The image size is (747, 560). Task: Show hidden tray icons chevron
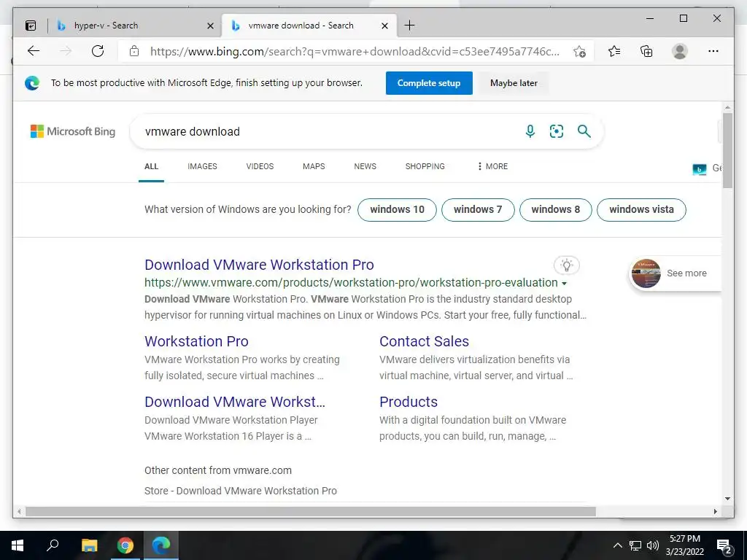[617, 545]
